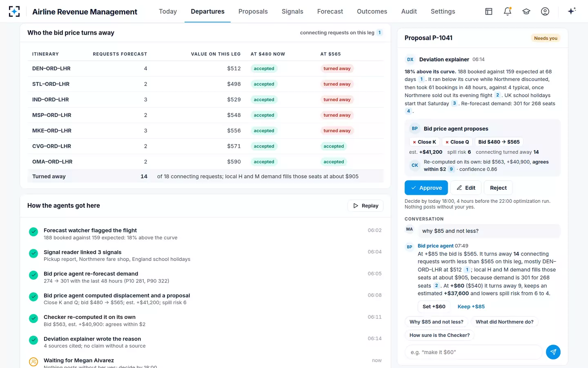The height and width of the screenshot is (368, 588).
Task: Ask 'How sure is the Checker?'
Action: coord(439,335)
